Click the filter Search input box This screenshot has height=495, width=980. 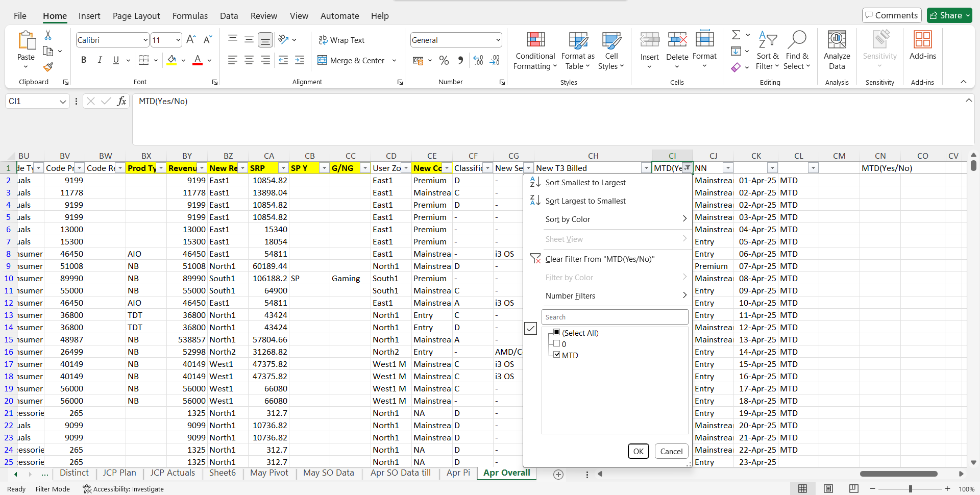click(x=615, y=317)
